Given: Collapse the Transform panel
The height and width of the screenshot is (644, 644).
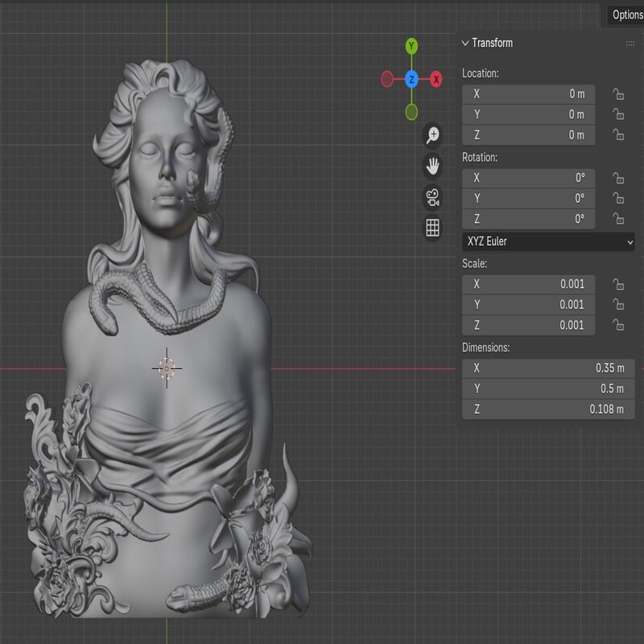Looking at the screenshot, I should [465, 43].
